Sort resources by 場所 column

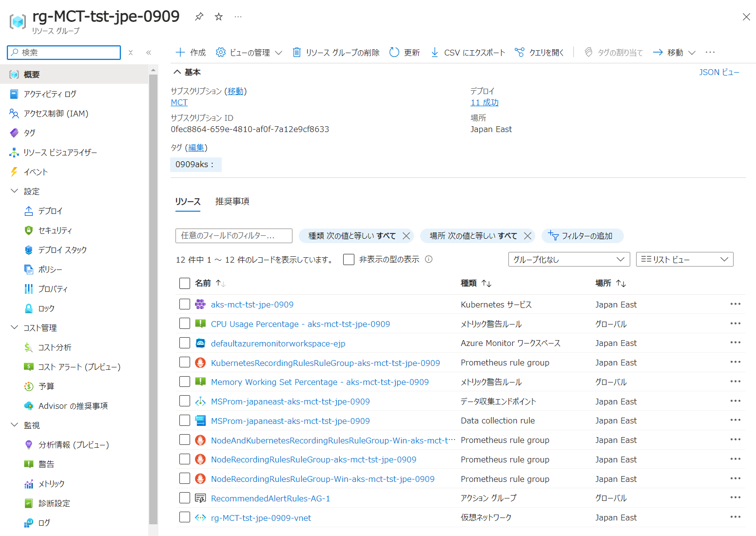(x=610, y=283)
